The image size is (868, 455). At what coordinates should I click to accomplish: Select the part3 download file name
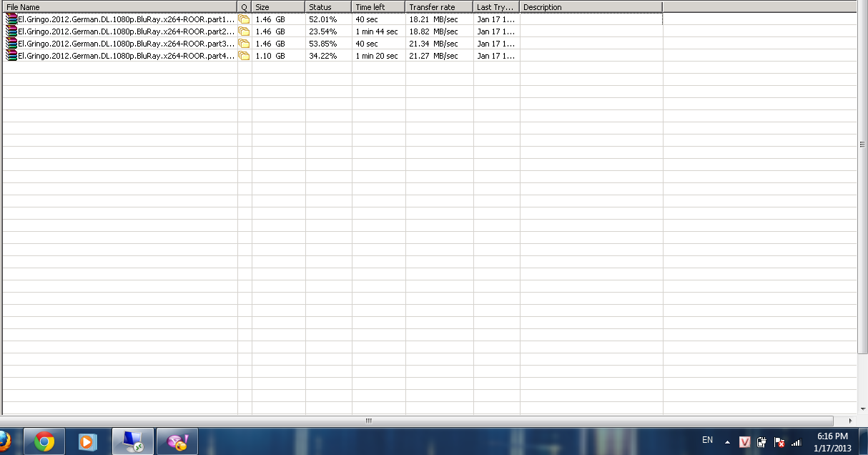[x=127, y=44]
